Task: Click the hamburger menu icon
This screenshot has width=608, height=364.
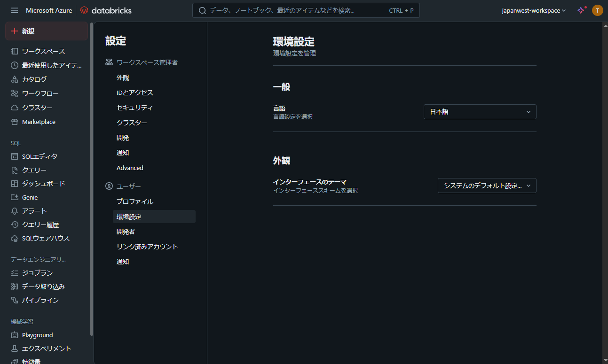Action: pyautogui.click(x=15, y=10)
